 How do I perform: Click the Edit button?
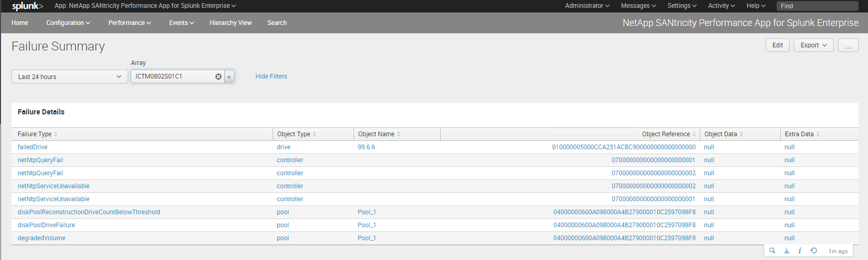tap(778, 45)
